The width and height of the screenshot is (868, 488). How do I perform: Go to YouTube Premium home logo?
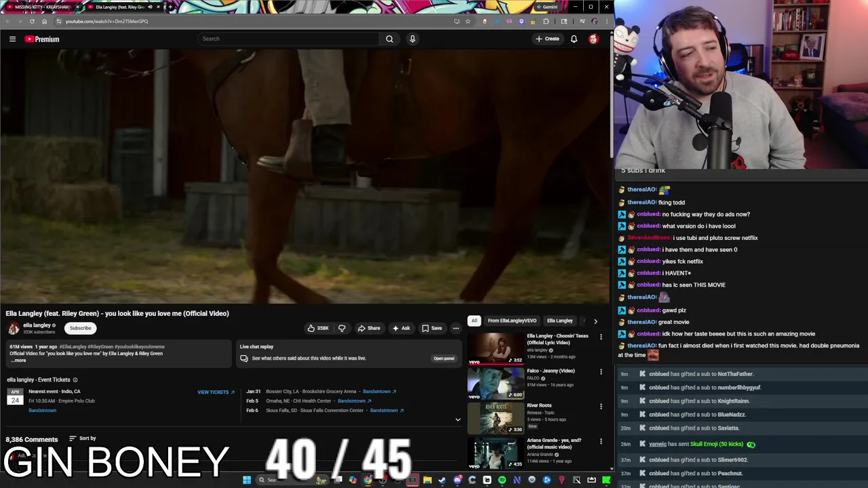click(42, 39)
